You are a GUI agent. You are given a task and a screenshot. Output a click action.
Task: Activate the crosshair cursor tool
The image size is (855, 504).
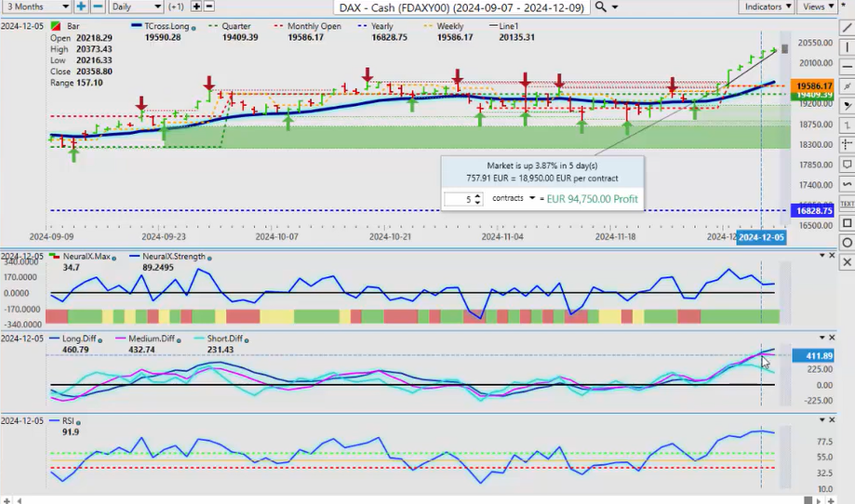[847, 144]
